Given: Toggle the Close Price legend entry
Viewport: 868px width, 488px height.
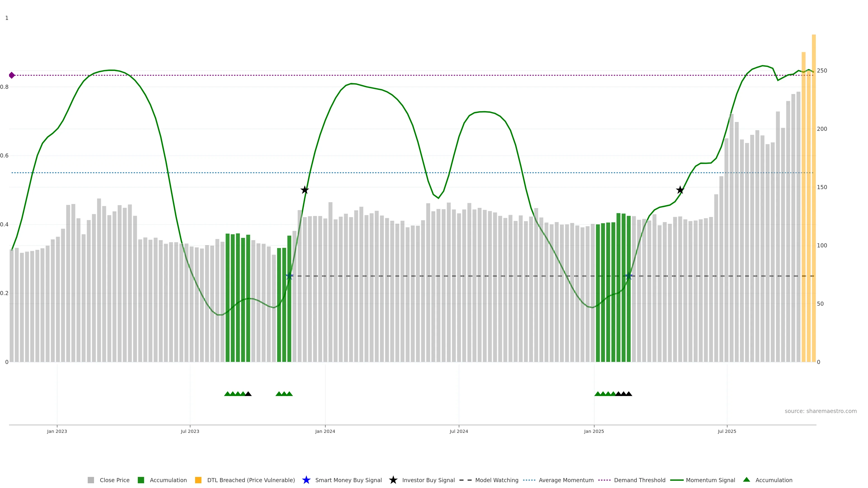Looking at the screenshot, I should pyautogui.click(x=114, y=480).
